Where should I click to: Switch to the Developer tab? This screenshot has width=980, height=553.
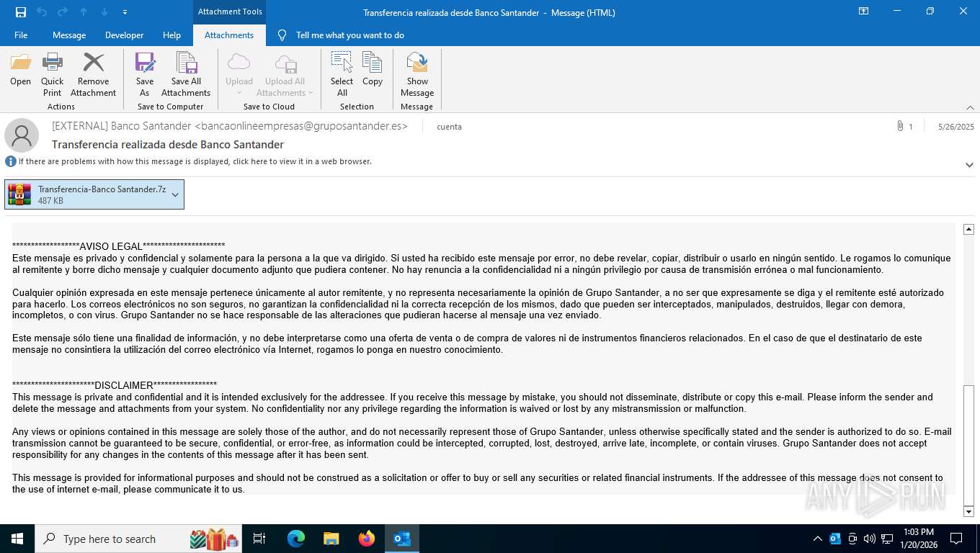point(124,35)
